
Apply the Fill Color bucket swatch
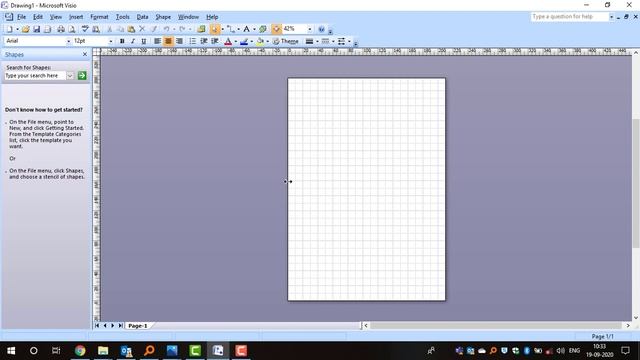point(260,41)
